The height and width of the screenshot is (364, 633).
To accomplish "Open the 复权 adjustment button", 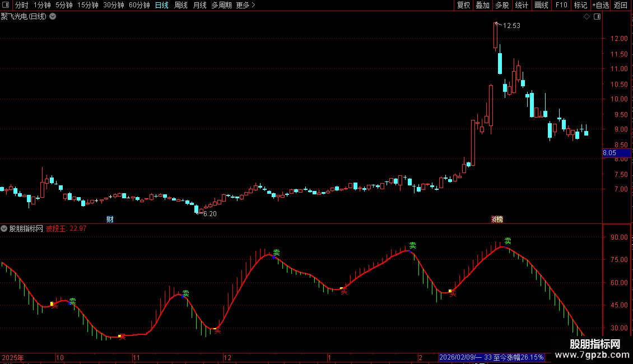I will [463, 5].
